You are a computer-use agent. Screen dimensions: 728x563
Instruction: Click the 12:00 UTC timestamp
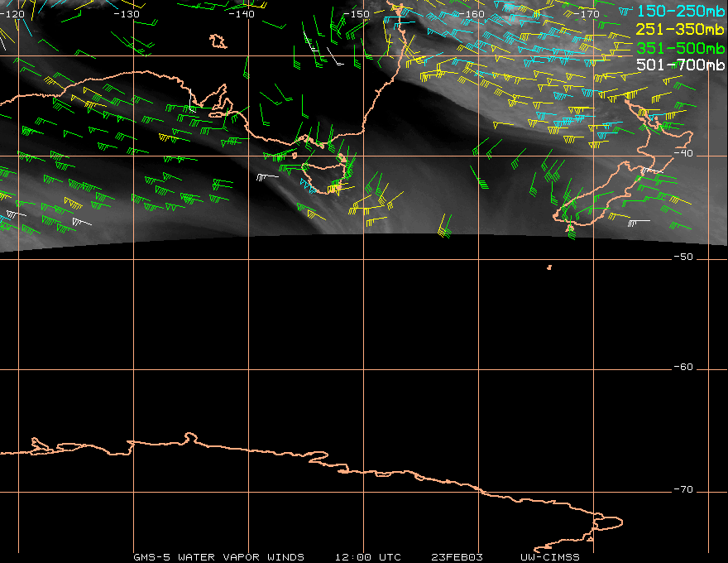(x=368, y=557)
